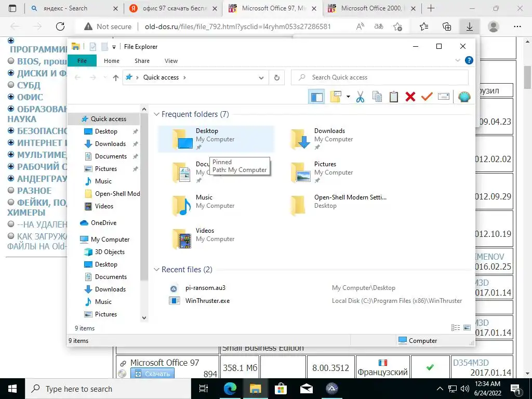The image size is (532, 399).
Task: Click the folder options toolbar icon
Action: [336, 97]
